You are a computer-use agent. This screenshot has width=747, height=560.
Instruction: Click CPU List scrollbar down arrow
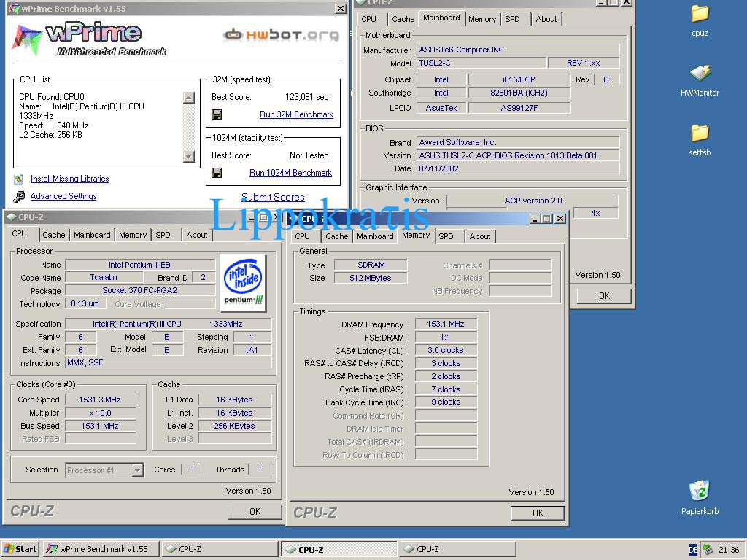point(189,156)
